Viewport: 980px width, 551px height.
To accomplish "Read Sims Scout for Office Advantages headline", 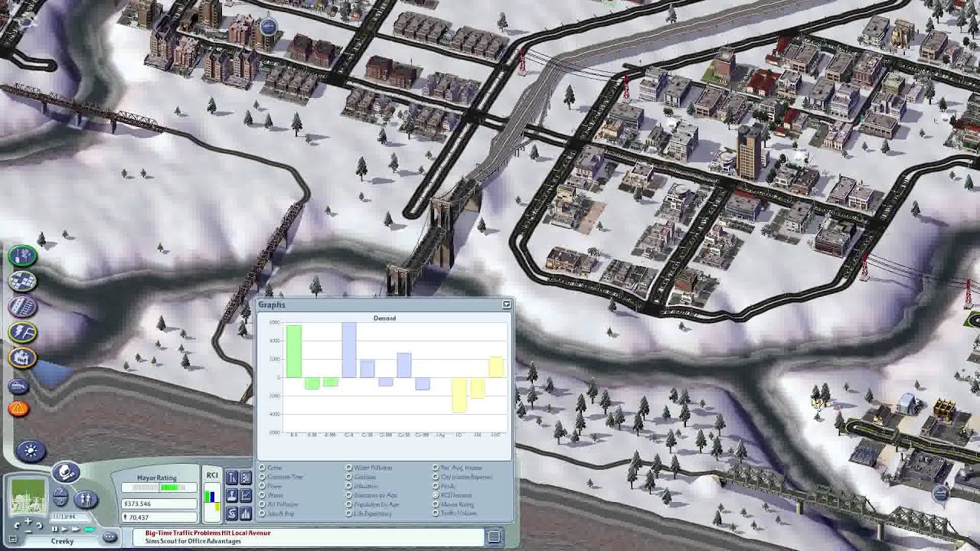I will (193, 541).
